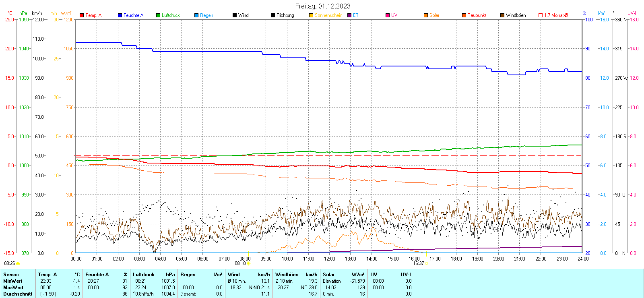Click the light blue Regen legend square
644x298 pixels.
[x=196, y=15]
